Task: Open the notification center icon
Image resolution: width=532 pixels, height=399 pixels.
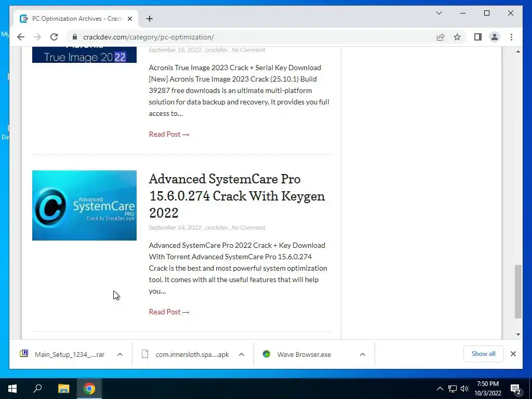Action: pyautogui.click(x=516, y=389)
